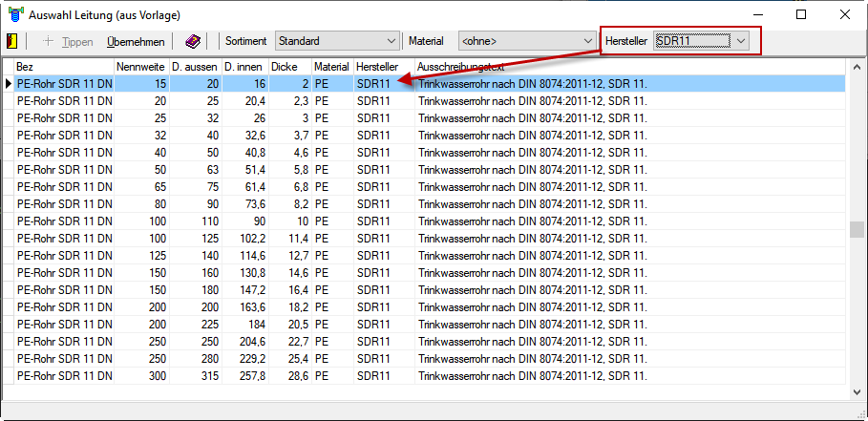Click the vertical scrollbar thumb
The image size is (868, 421).
pyautogui.click(x=857, y=230)
